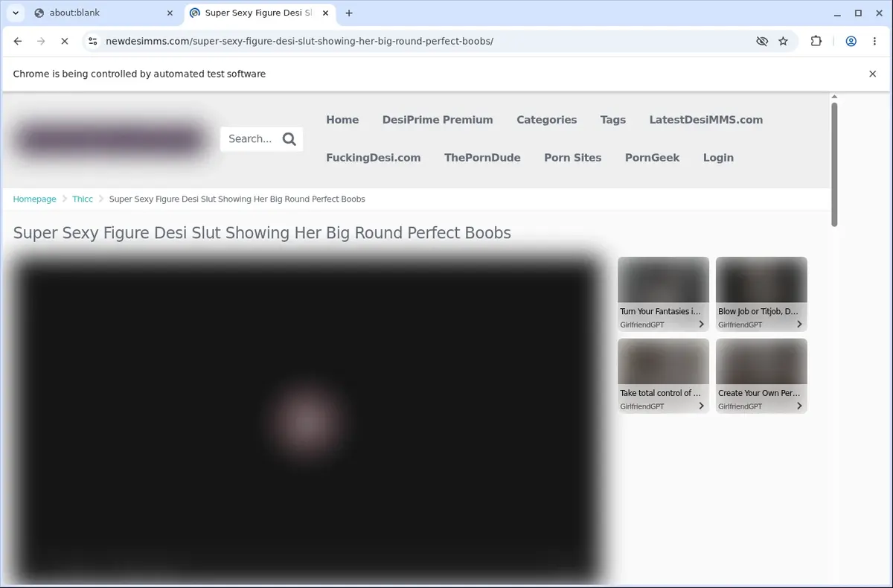Click the scrollbar up arrow

tap(834, 97)
